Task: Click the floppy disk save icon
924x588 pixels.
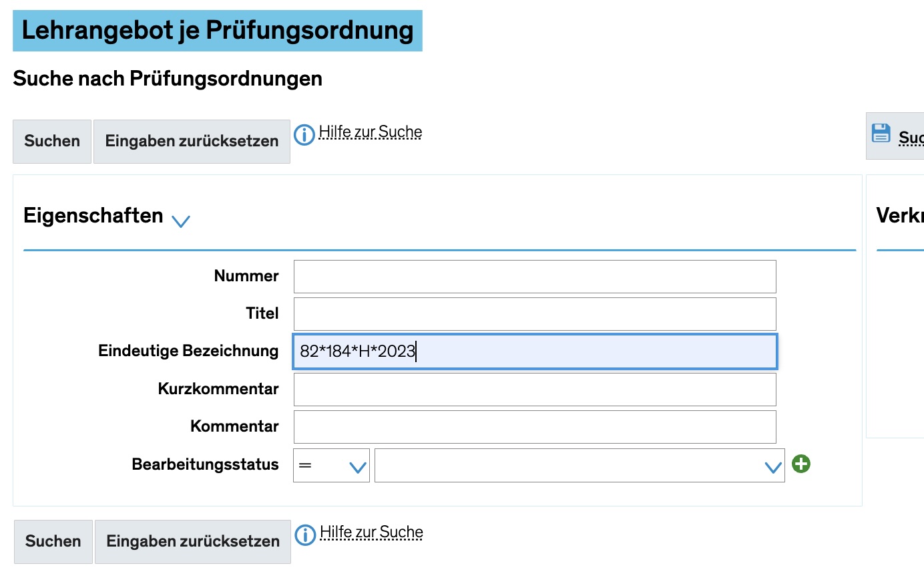Action: (881, 134)
